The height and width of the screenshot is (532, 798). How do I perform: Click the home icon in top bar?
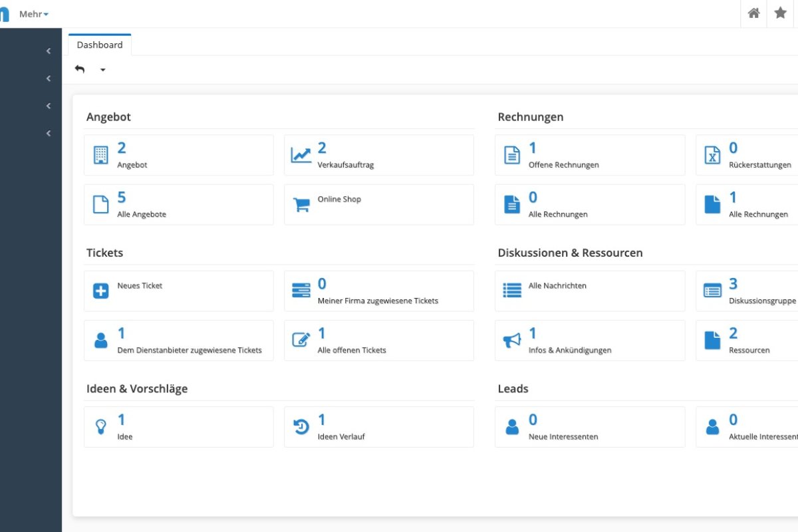(x=753, y=13)
